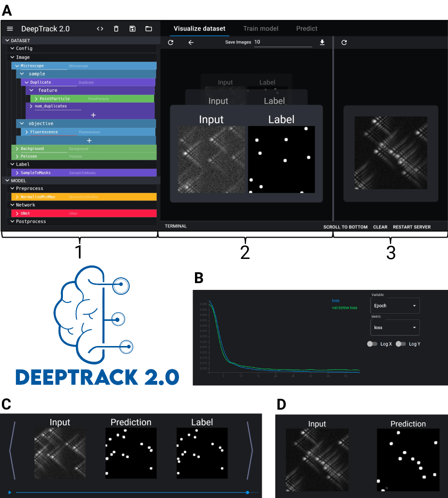Collapse the Label group
The width and height of the screenshot is (448, 498).
pyautogui.click(x=13, y=164)
